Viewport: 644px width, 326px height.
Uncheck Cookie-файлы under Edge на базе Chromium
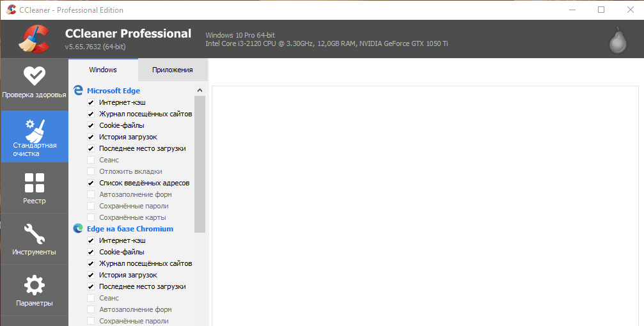click(x=91, y=252)
